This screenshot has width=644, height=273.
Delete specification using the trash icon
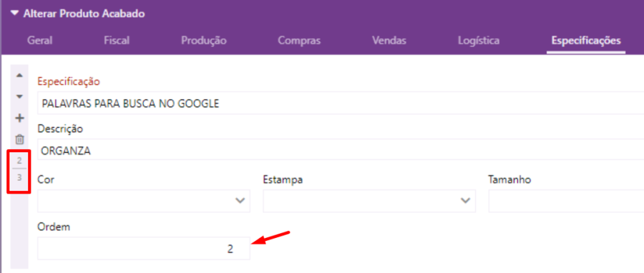[x=19, y=139]
